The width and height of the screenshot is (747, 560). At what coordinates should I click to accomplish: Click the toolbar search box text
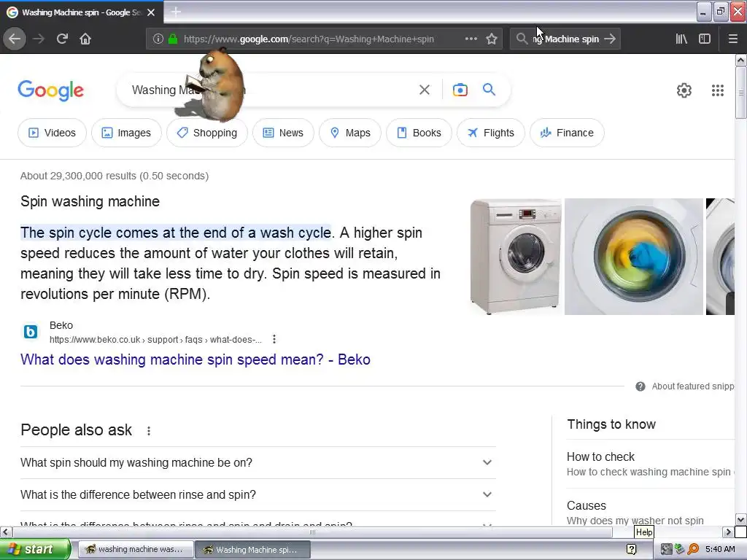(x=565, y=39)
